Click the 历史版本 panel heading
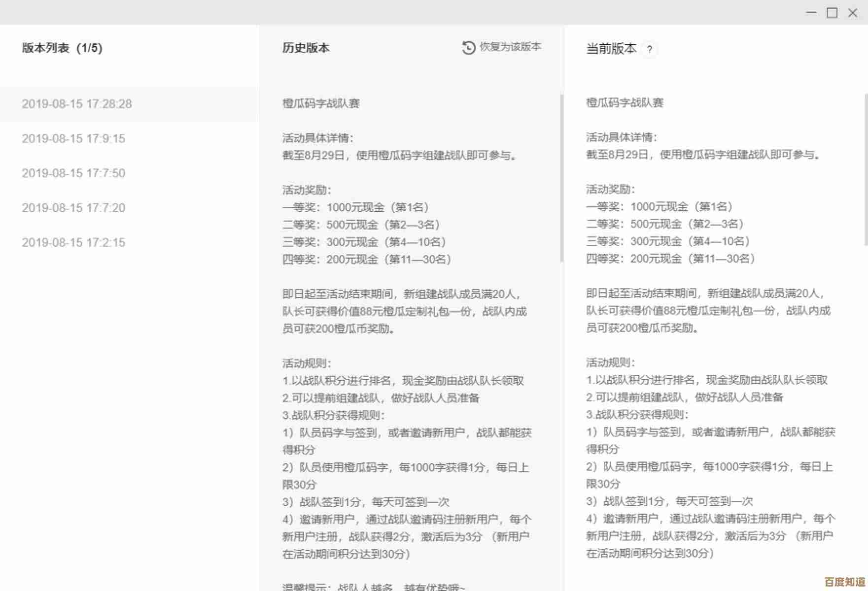This screenshot has height=591, width=868. (x=306, y=48)
